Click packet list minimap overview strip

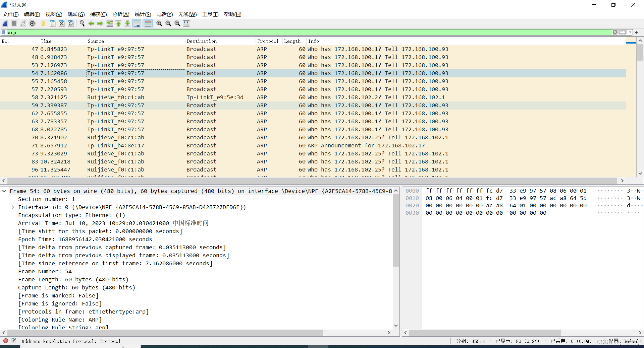click(631, 107)
